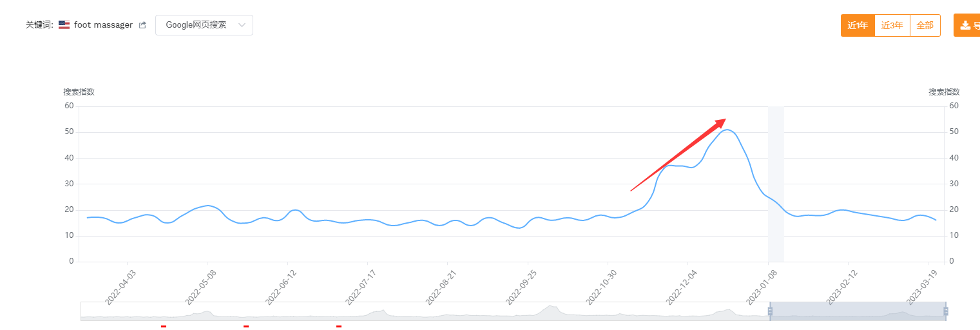
Task: Show the 全部 time range
Action: pos(925,26)
